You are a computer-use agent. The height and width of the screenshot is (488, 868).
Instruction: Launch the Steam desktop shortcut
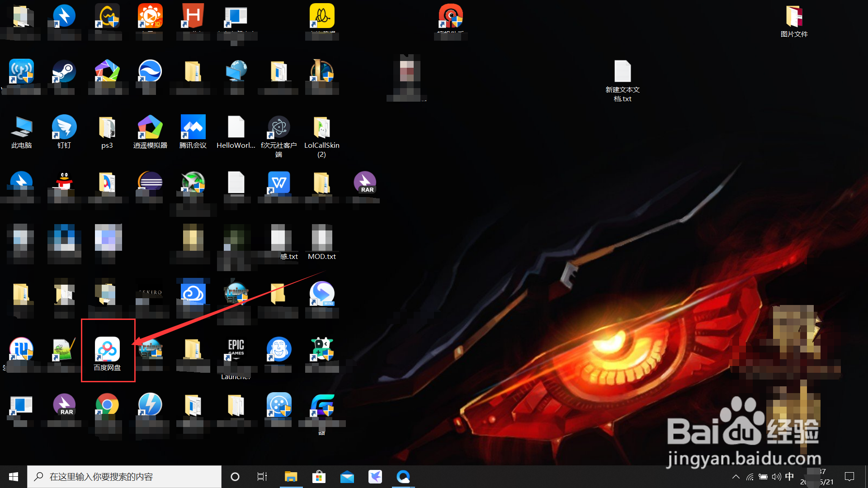64,71
